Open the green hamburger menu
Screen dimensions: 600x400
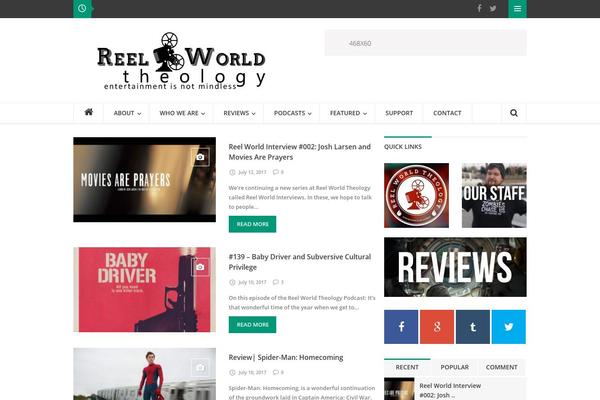click(517, 8)
